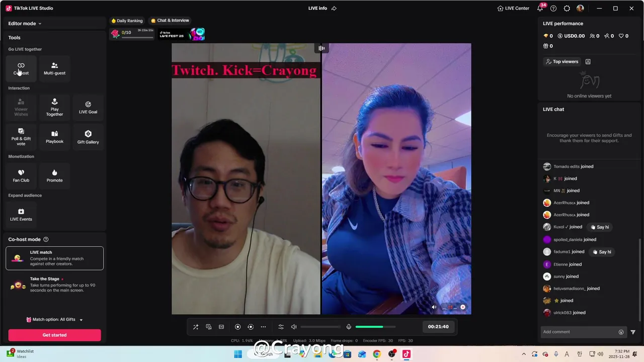
Task: Click the 00:21:40 live timer
Action: 438,327
